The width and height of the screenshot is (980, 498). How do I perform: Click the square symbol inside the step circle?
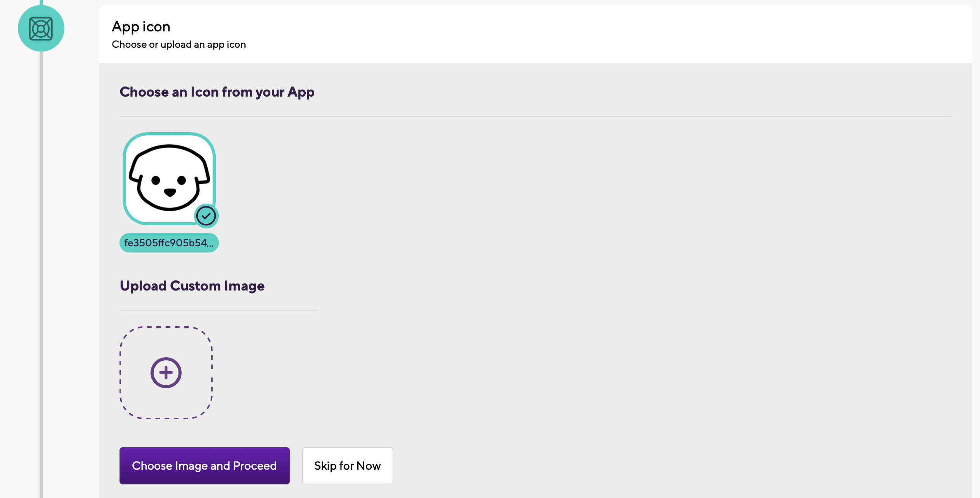click(x=41, y=29)
